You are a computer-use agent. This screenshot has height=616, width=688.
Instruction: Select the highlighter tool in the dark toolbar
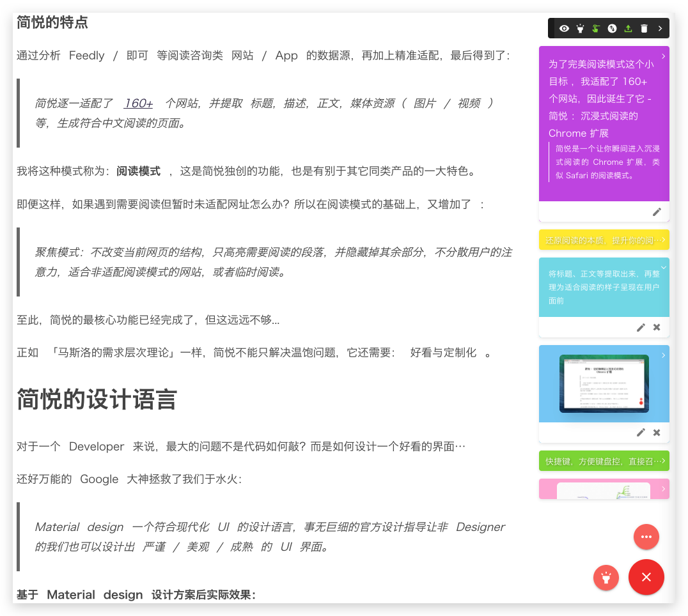(x=580, y=28)
